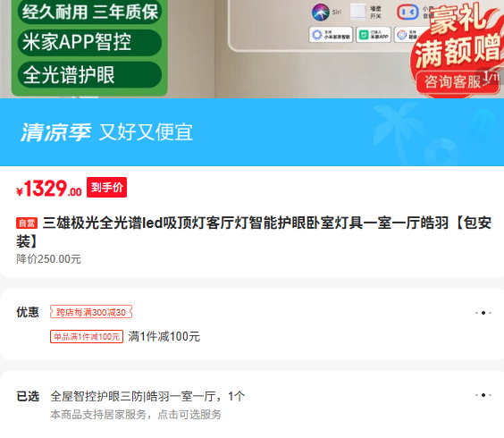Open the 清凉季 又好又便宜 banner
This screenshot has width=504, height=438.
(252, 132)
